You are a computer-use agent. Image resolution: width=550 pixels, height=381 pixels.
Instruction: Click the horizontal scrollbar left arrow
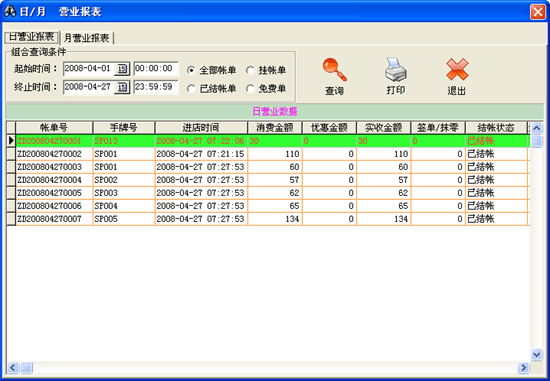pos(13,368)
